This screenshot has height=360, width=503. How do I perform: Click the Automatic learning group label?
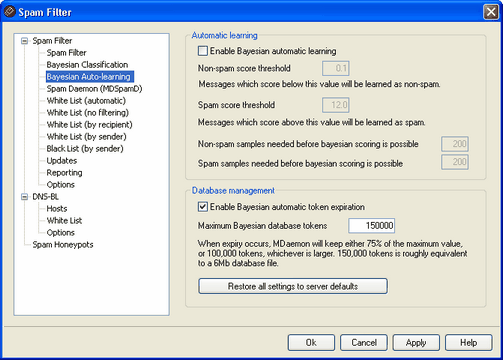(225, 35)
